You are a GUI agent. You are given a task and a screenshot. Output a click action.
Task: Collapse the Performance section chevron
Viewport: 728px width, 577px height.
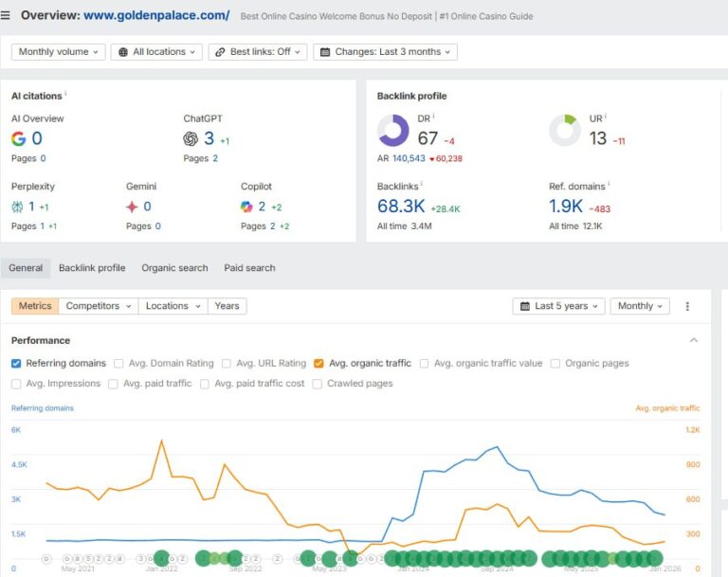694,340
